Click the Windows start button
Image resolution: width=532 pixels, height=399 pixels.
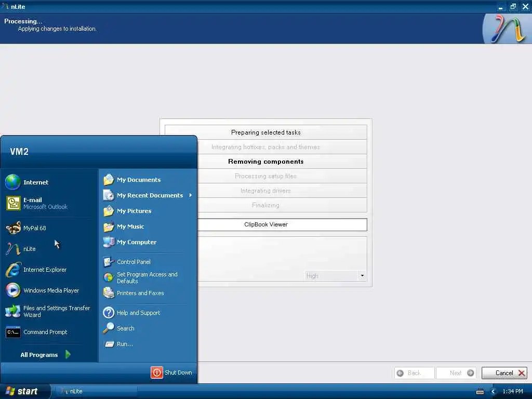click(25, 392)
